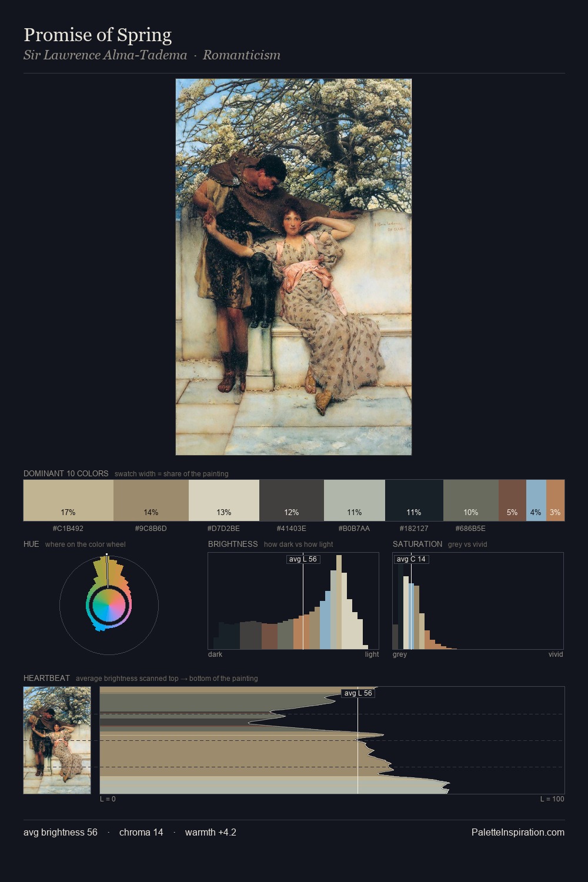588x882 pixels.
Task: Click the 3% orange-tan swatch
Action: pos(556,500)
